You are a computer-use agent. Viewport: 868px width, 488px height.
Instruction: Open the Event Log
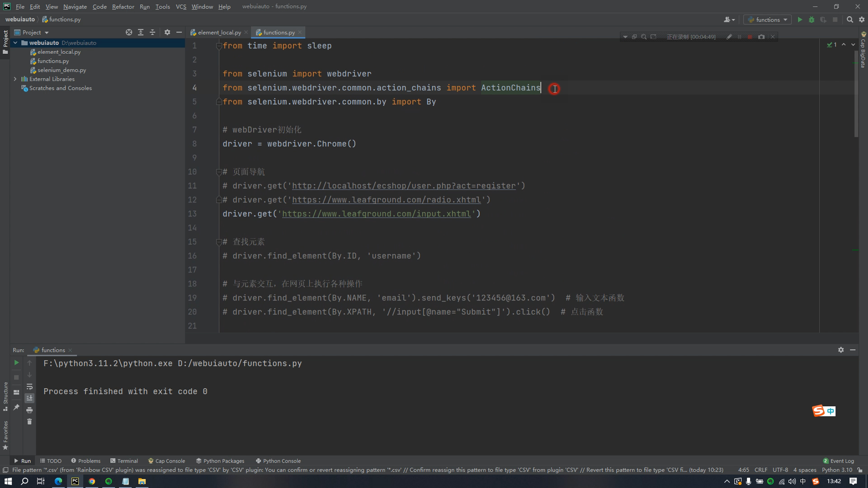tap(839, 461)
